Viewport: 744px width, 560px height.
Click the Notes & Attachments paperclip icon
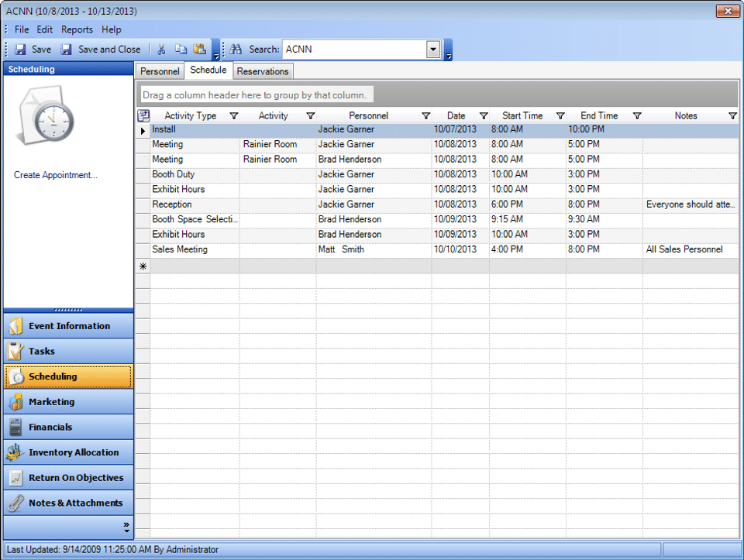tap(15, 503)
